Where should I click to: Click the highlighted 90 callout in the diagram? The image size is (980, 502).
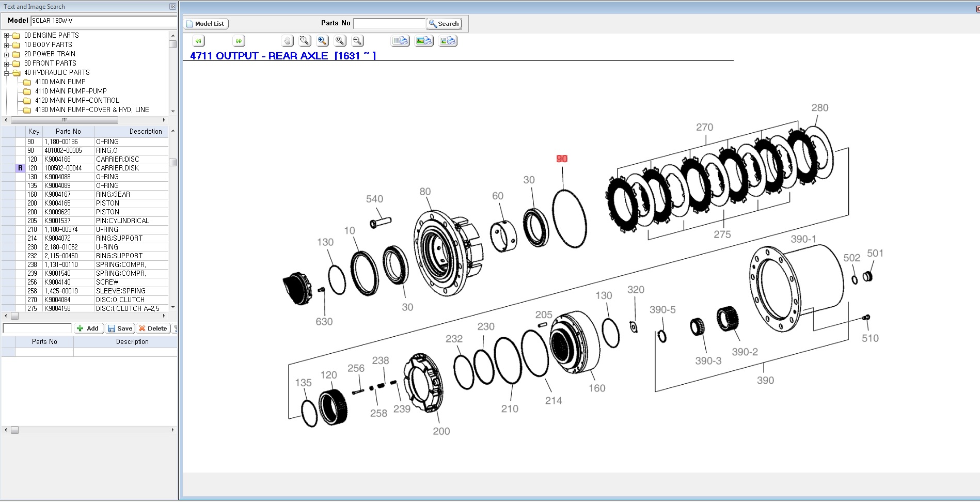point(562,159)
